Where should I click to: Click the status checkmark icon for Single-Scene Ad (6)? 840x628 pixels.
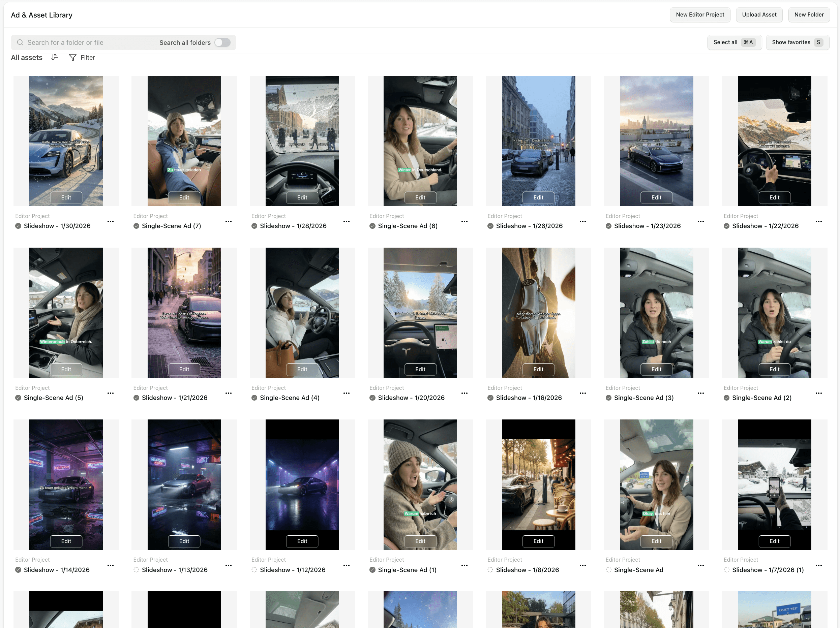click(x=372, y=226)
